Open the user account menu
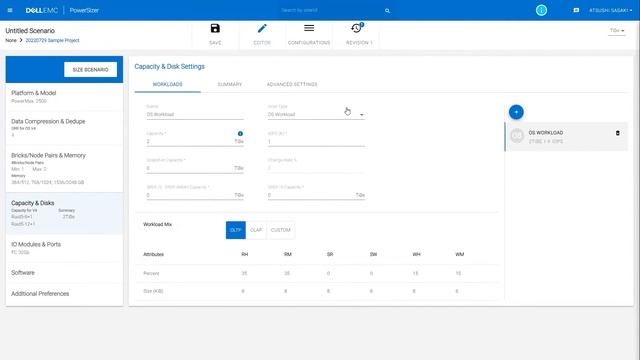 [610, 10]
